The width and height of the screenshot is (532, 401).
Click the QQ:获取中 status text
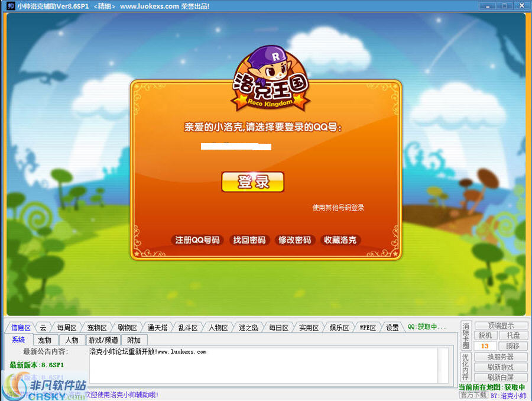tap(427, 327)
